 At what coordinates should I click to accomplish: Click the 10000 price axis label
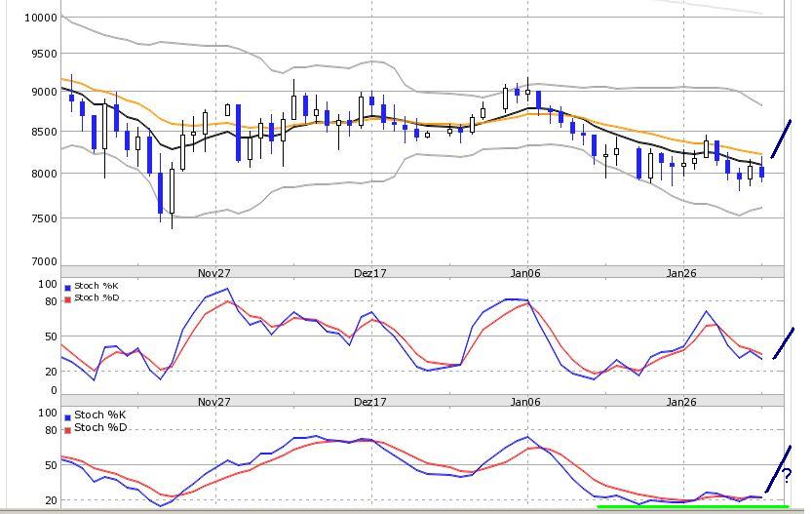(x=40, y=18)
